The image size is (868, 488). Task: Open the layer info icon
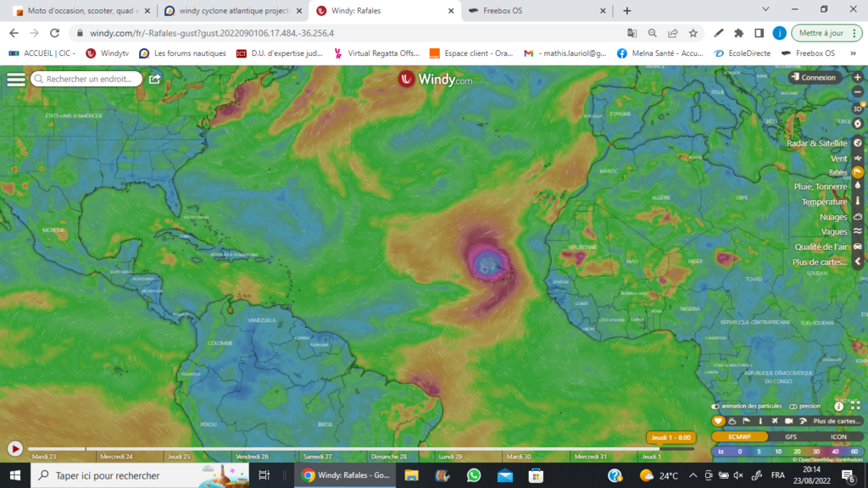pyautogui.click(x=838, y=406)
